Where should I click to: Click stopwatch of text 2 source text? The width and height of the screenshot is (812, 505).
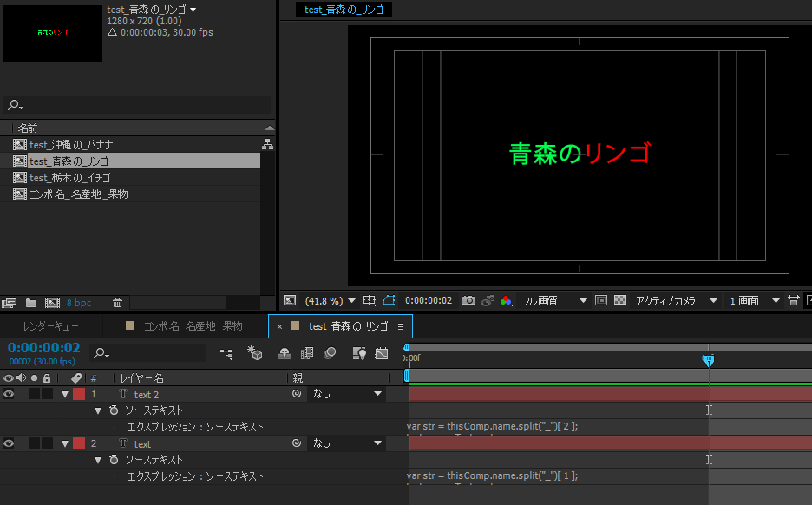point(114,410)
